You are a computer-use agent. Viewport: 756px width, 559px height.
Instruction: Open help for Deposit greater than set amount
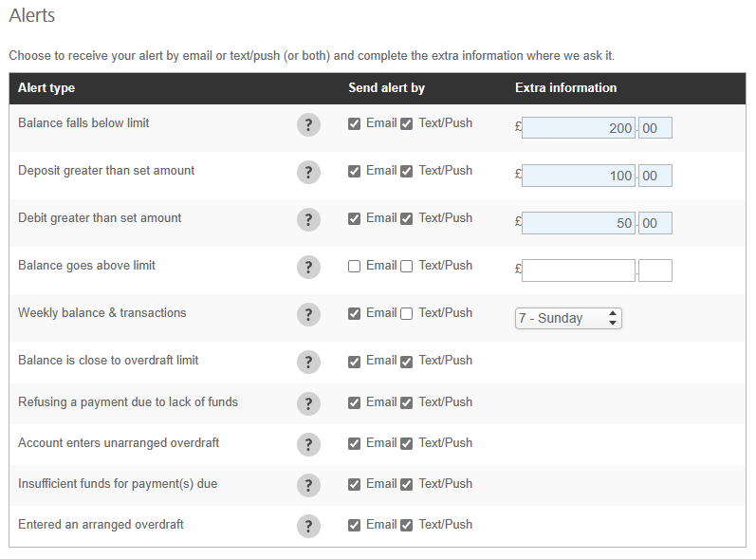308,172
